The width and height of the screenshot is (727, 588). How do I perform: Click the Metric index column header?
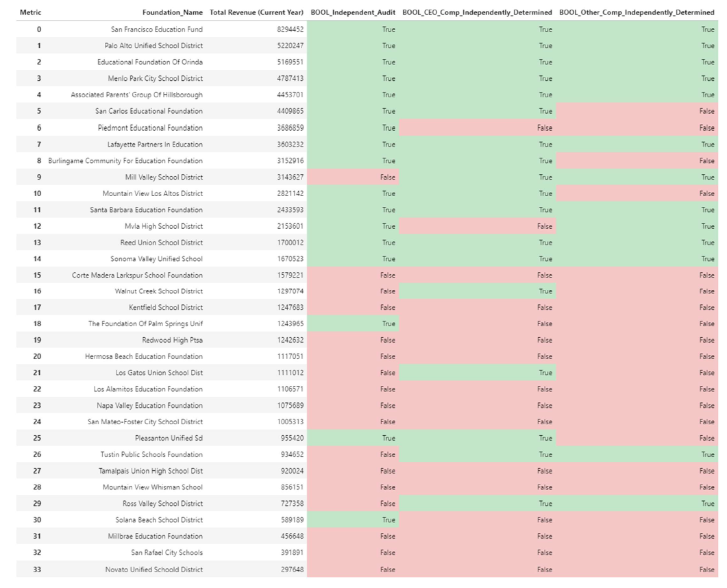tap(30, 12)
